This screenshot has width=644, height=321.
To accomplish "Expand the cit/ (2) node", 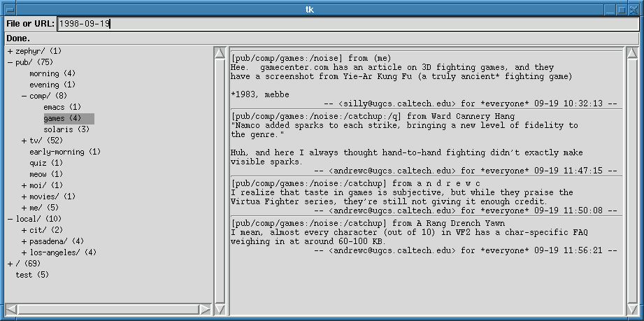I will (x=24, y=230).
